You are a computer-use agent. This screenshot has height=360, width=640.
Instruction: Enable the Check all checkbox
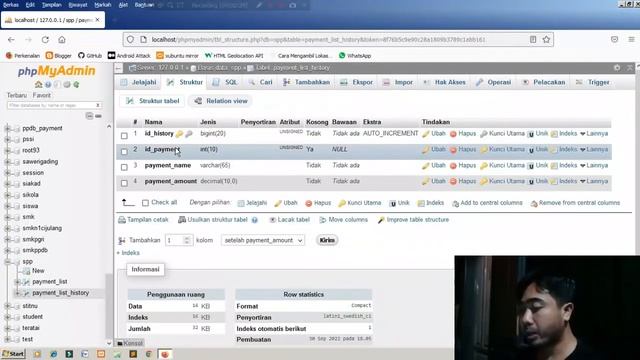coord(145,203)
